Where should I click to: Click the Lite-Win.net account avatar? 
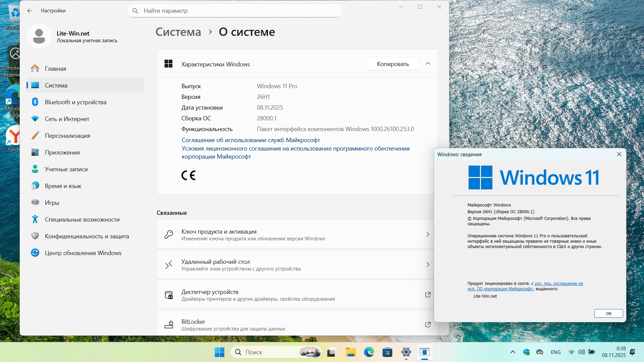(x=39, y=37)
